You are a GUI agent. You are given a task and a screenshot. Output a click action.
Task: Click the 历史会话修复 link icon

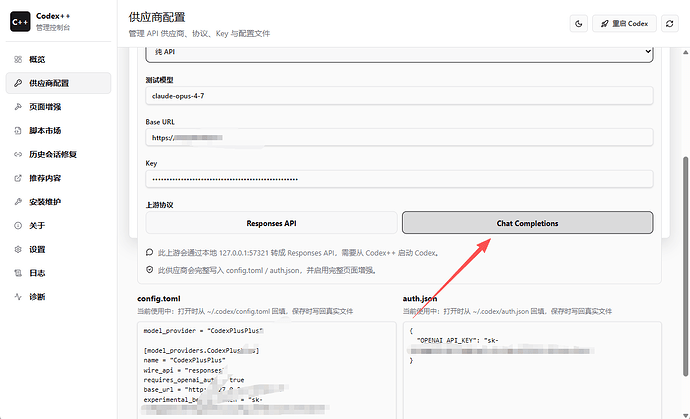(18, 154)
